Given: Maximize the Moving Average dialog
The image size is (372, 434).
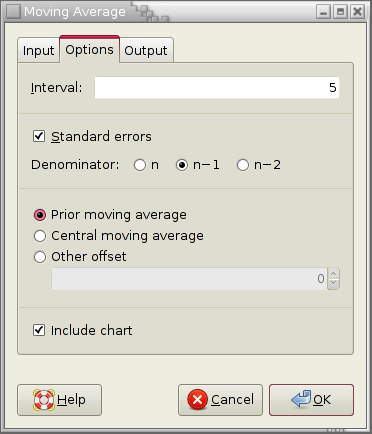Looking at the screenshot, I should coord(340,12).
